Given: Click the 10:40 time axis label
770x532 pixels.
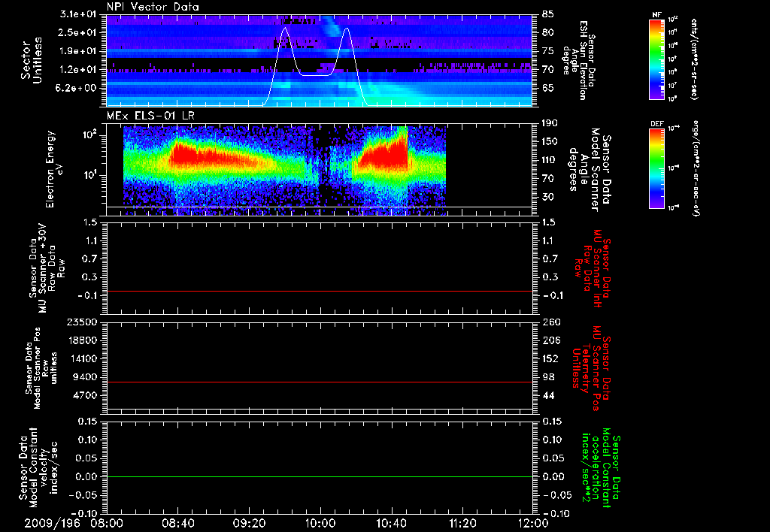Looking at the screenshot, I should (391, 523).
